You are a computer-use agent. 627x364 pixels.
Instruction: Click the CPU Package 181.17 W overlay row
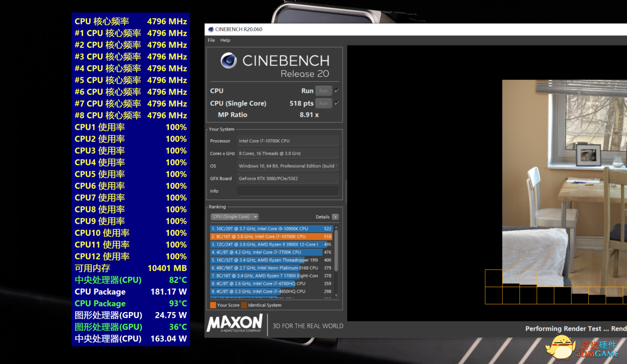(x=131, y=292)
